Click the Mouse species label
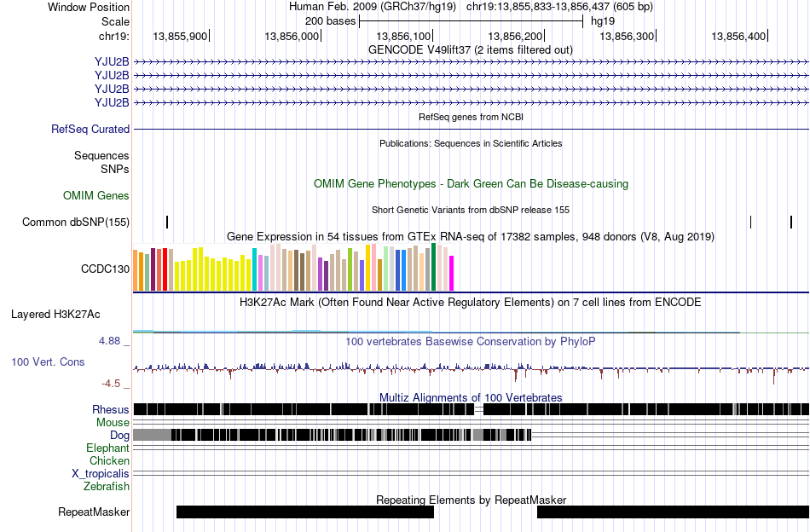Screen dimensions: 810x532 (113, 423)
